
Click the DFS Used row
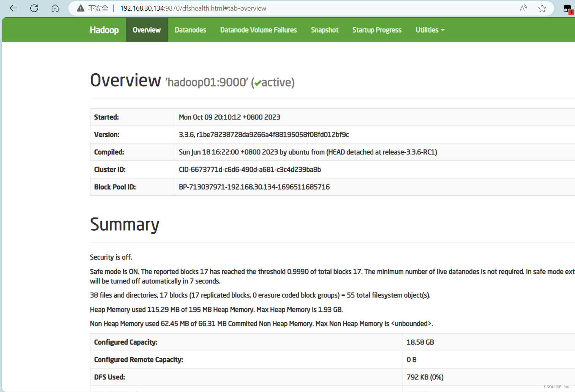(x=109, y=377)
